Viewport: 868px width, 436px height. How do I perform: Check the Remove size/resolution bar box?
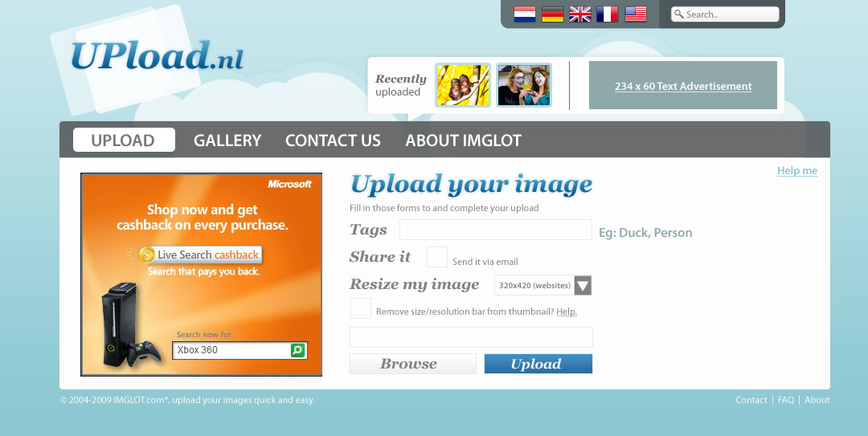(x=360, y=308)
